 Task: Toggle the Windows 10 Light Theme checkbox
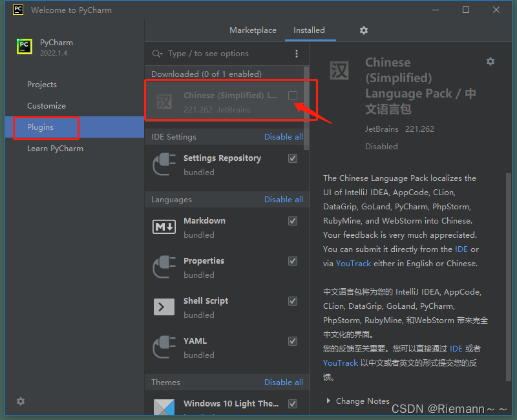tap(293, 404)
